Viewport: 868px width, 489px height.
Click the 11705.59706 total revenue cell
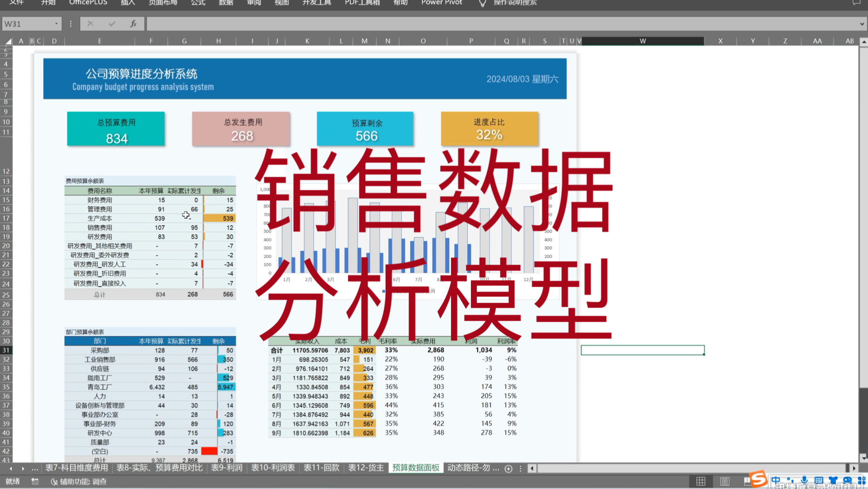[x=310, y=350]
